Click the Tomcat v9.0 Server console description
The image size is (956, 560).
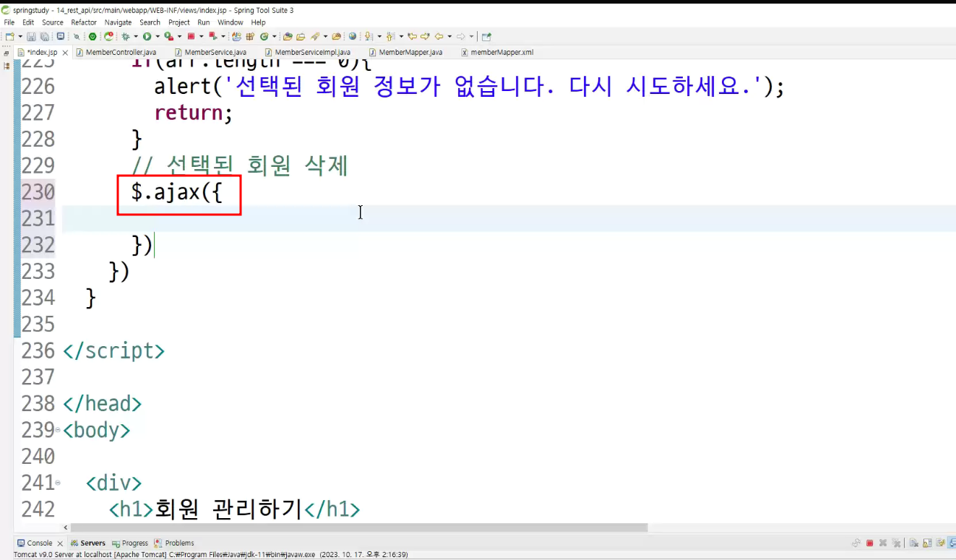[211, 555]
